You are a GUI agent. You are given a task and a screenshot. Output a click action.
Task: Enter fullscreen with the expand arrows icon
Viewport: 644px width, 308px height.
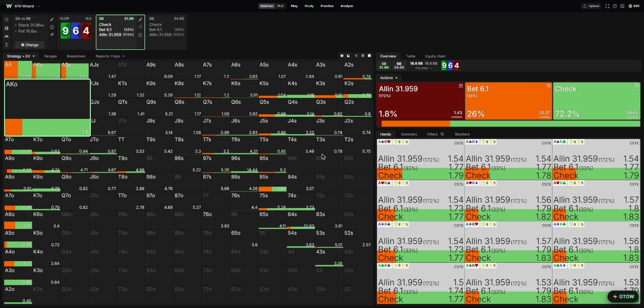[x=607, y=6]
